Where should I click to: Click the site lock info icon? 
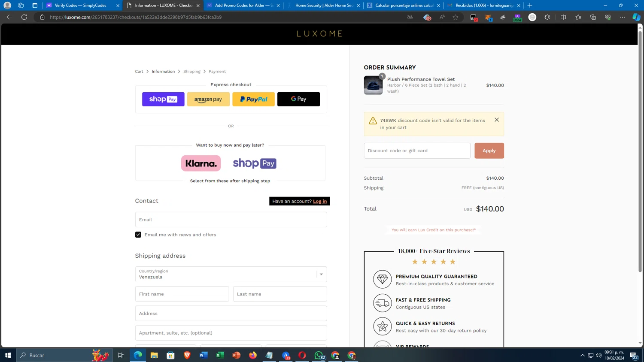click(42, 17)
